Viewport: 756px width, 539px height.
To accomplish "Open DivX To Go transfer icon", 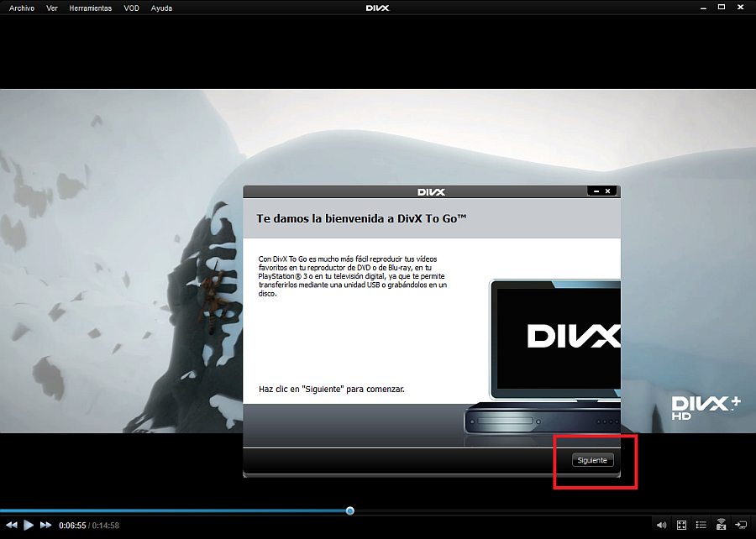I will pos(741,525).
